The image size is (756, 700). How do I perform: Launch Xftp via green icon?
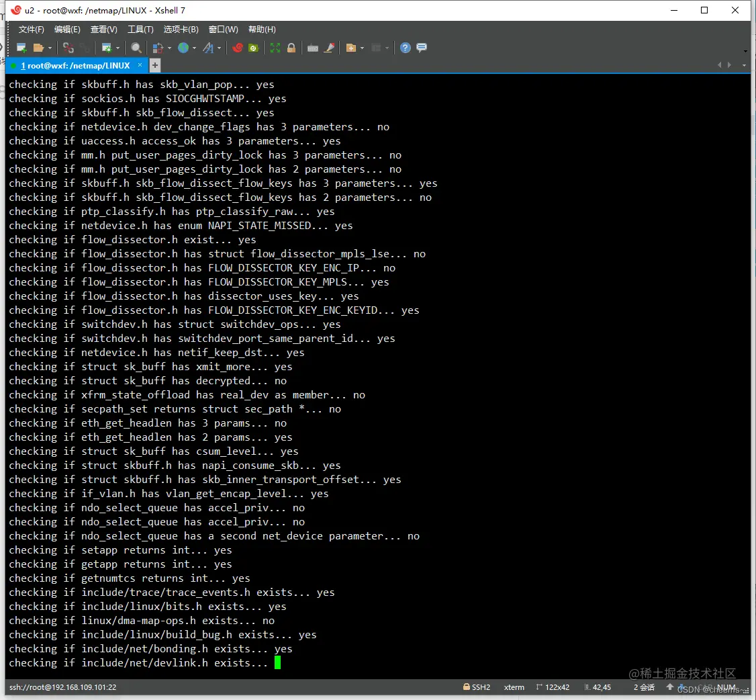click(253, 48)
